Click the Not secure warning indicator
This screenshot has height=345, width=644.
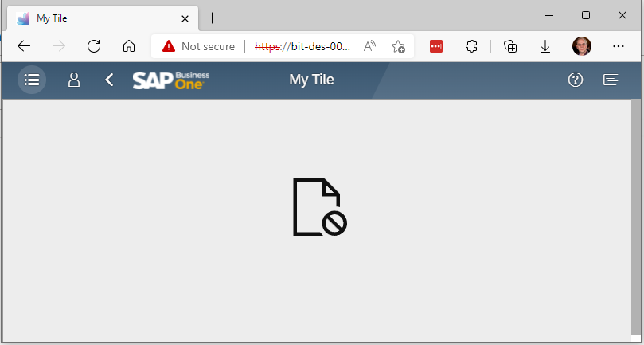point(198,46)
